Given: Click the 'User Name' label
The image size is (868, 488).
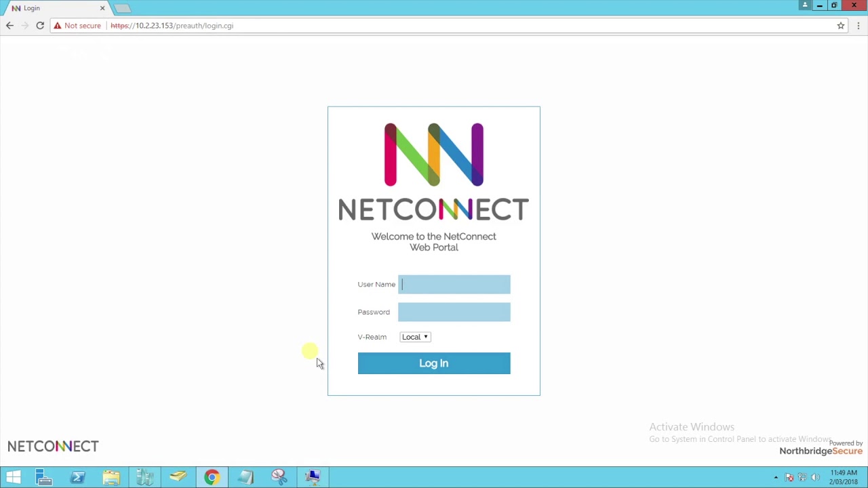Looking at the screenshot, I should click(x=376, y=285).
